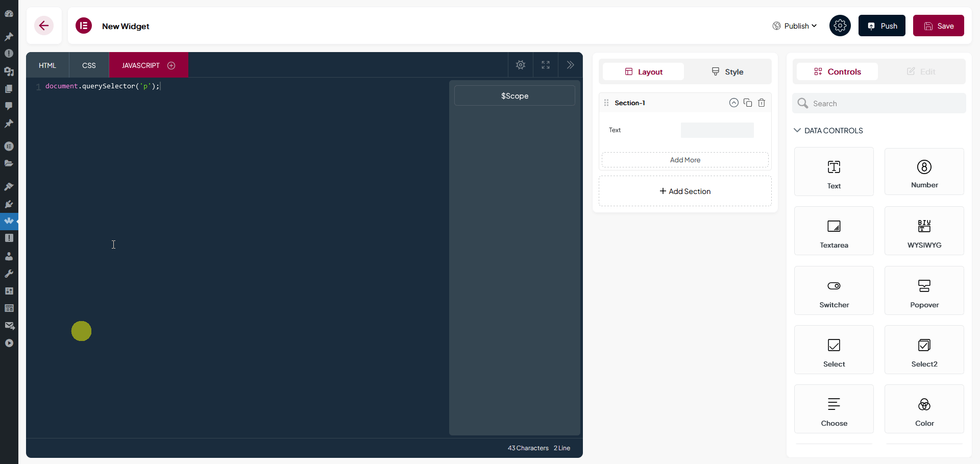The width and height of the screenshot is (980, 464).
Task: Open the Publish dropdown
Action: [x=794, y=26]
